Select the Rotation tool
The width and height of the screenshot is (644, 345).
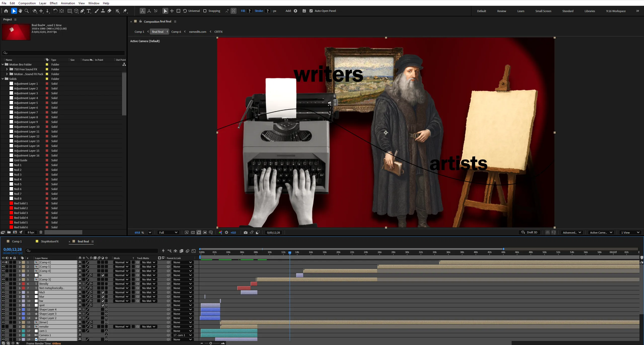tap(55, 11)
